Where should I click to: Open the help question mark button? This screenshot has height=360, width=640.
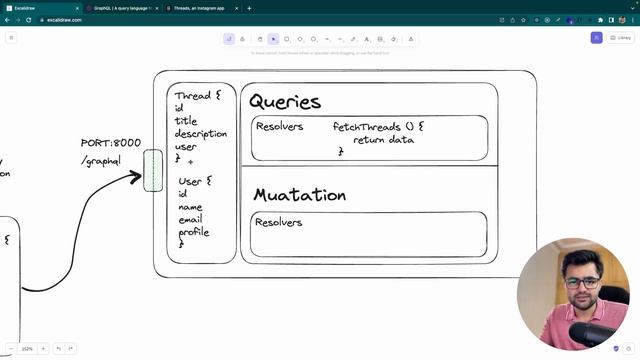tap(629, 349)
